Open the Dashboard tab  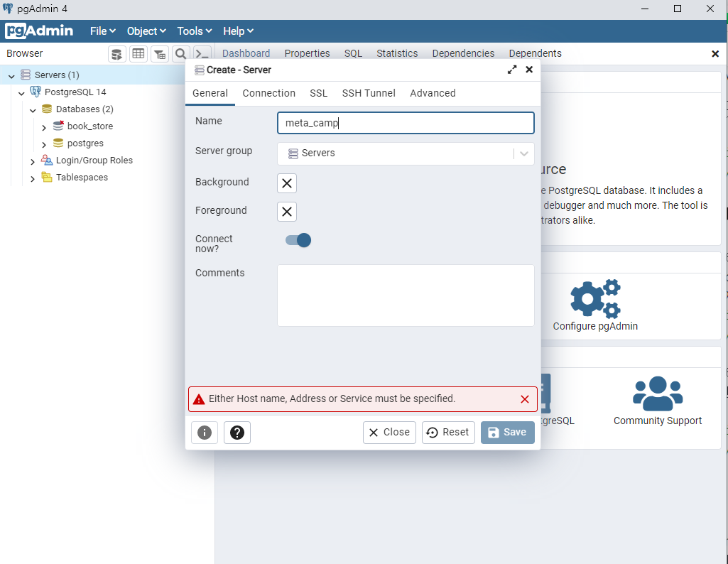point(246,53)
